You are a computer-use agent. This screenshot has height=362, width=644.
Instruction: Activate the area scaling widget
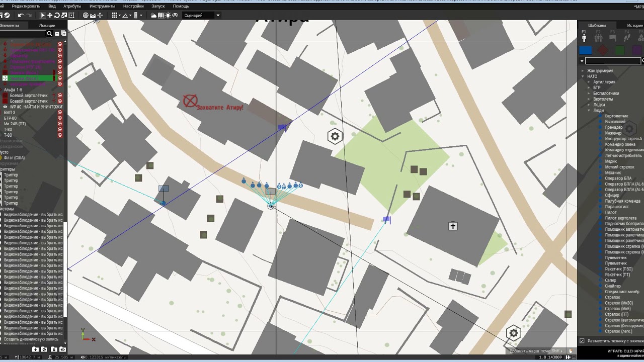pyautogui.click(x=71, y=16)
